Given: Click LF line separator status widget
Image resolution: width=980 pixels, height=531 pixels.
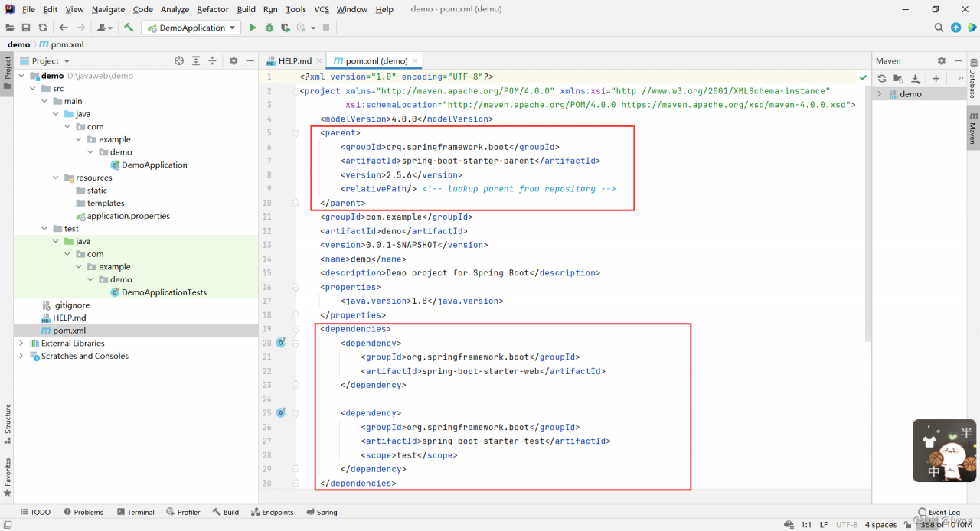Looking at the screenshot, I should pyautogui.click(x=824, y=525).
